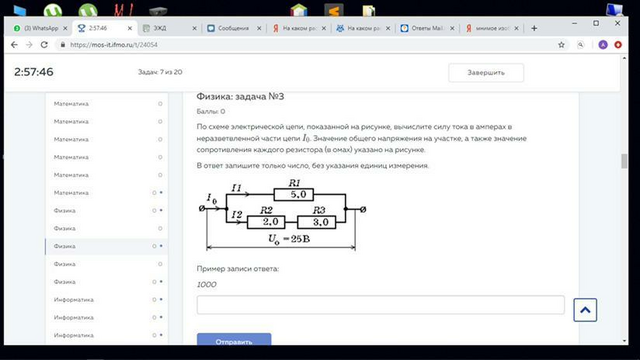640x360 pixels.
Task: Click the yellow folder icon on desktop
Action: click(369, 10)
